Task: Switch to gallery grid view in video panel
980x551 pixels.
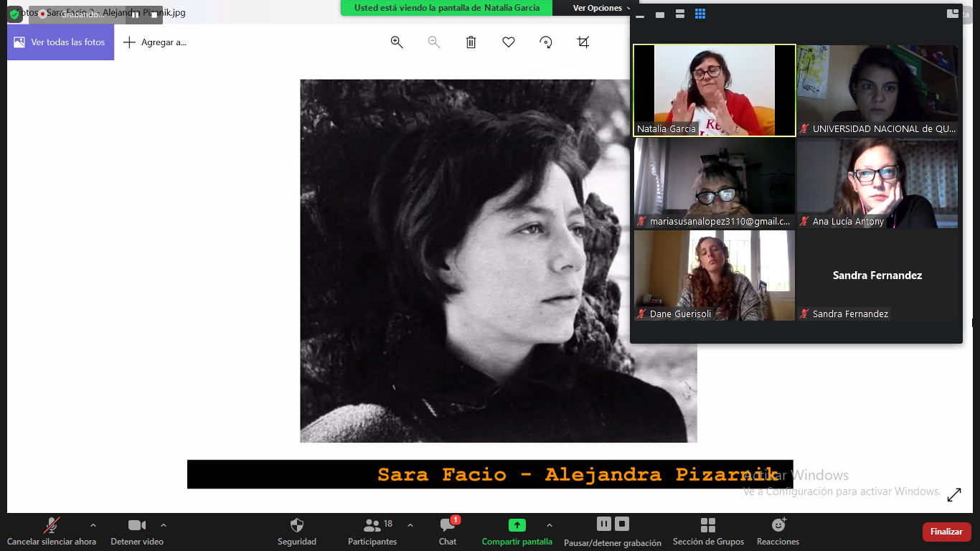Action: (x=700, y=14)
